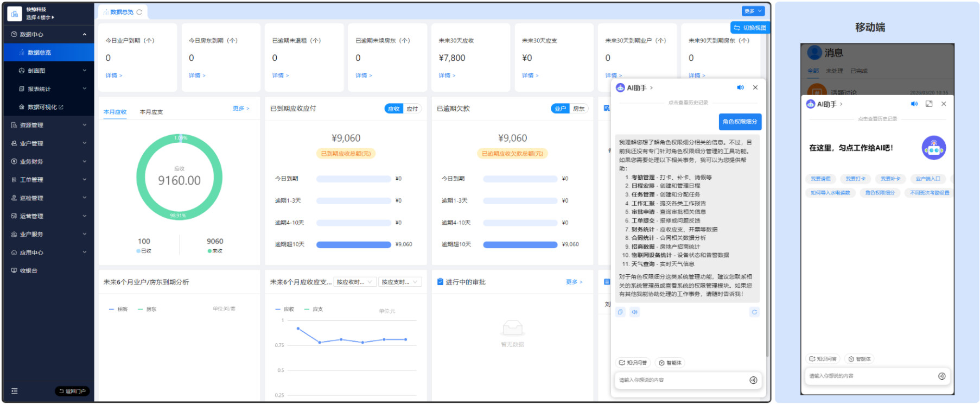Click copy icon below the AI reply
This screenshot has height=404, width=980.
coord(621,312)
